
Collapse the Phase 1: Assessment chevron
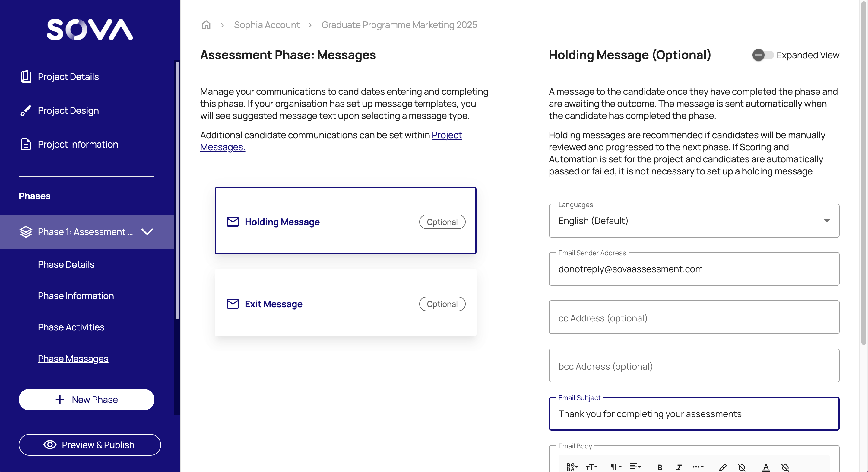pos(147,231)
